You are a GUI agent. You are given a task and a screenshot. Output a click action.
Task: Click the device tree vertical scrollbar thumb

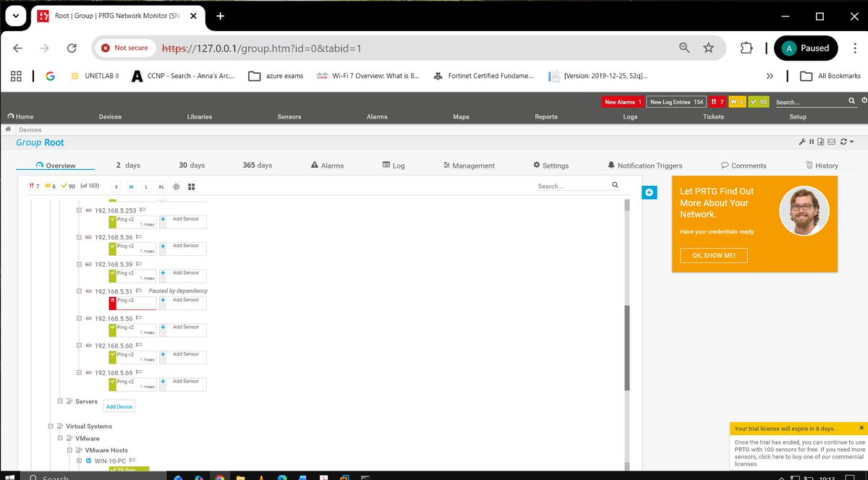[x=627, y=348]
